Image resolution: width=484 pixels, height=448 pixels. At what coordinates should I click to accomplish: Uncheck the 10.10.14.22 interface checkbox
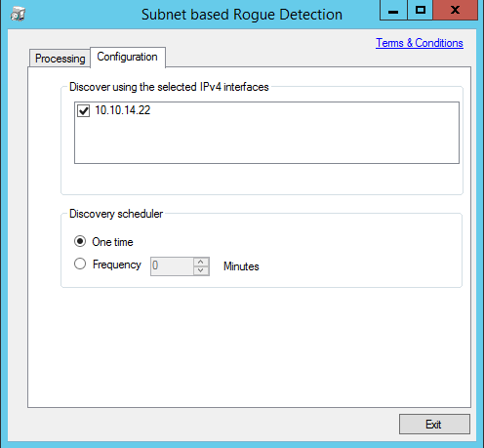[x=83, y=110]
